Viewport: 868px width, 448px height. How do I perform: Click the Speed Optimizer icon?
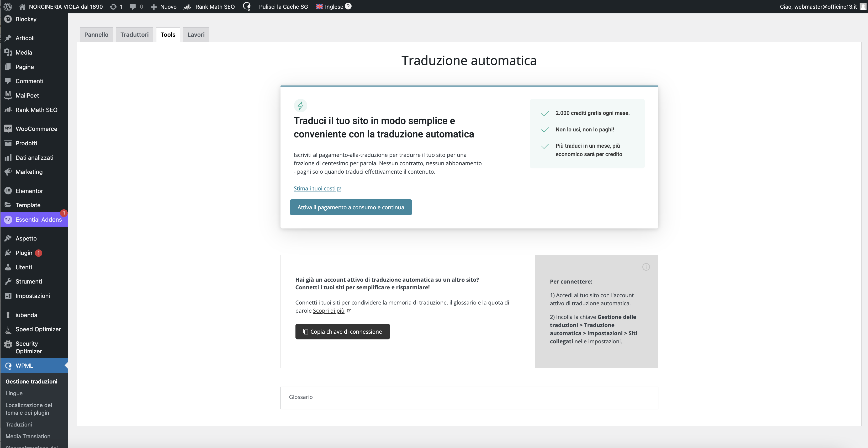click(x=8, y=329)
